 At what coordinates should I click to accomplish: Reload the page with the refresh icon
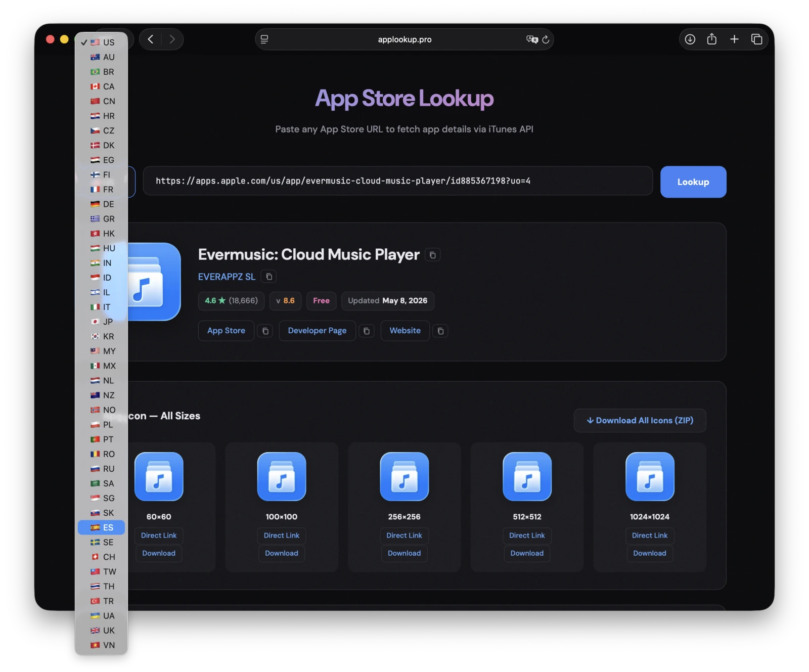click(546, 39)
